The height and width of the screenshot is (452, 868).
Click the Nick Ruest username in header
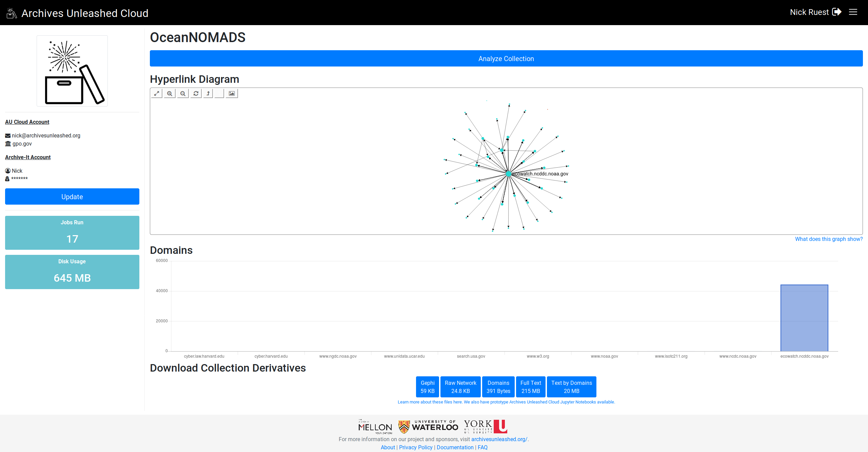tap(809, 12)
